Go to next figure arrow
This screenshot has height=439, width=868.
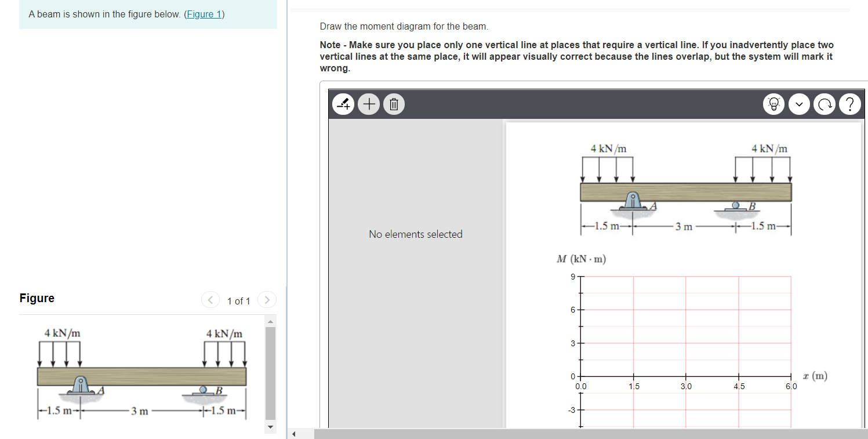click(267, 300)
